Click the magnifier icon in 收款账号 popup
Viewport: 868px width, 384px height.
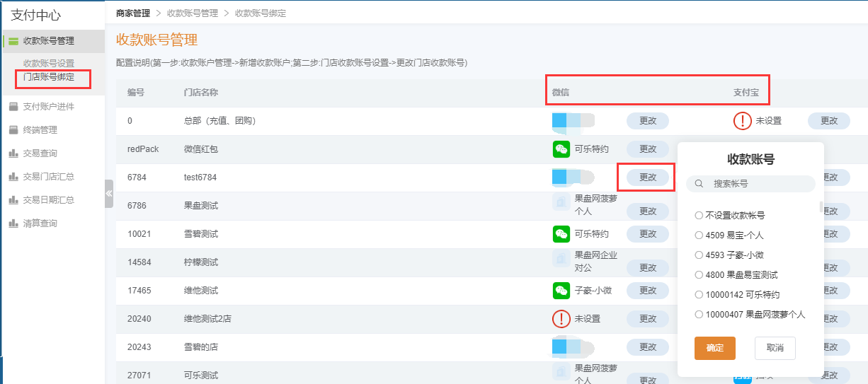699,184
